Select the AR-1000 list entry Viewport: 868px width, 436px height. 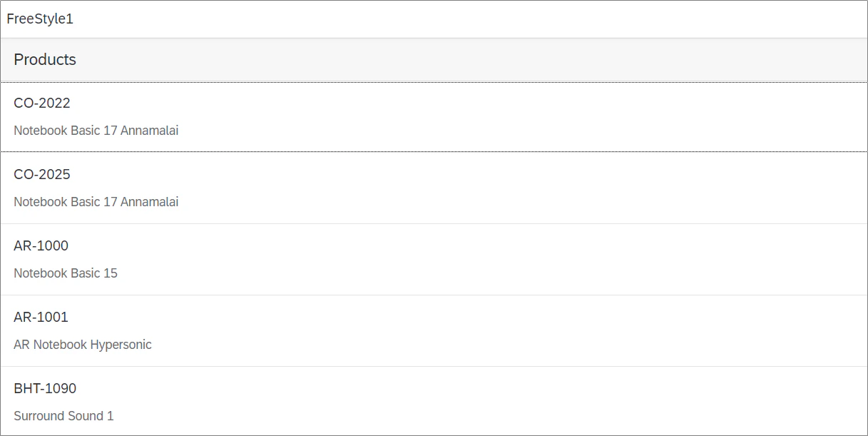point(434,260)
